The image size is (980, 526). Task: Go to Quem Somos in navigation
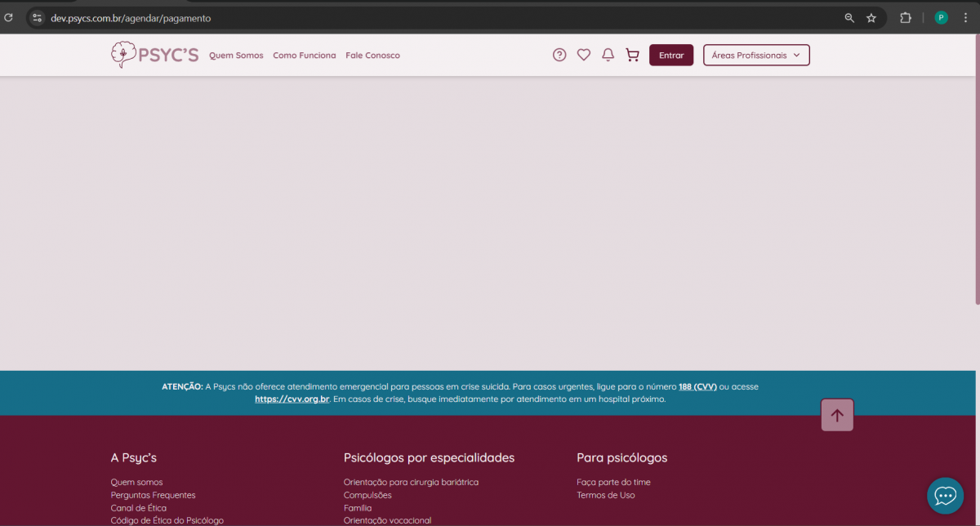(x=236, y=56)
